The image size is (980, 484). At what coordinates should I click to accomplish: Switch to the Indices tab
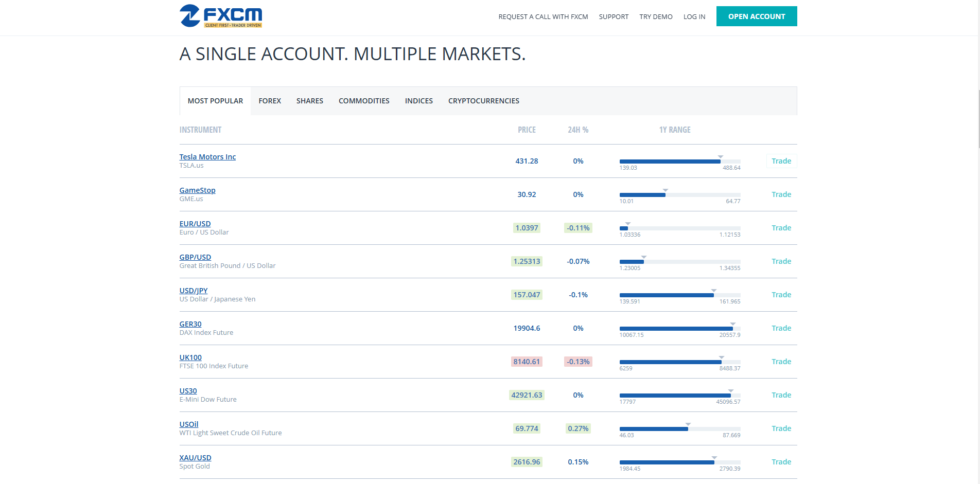tap(419, 101)
